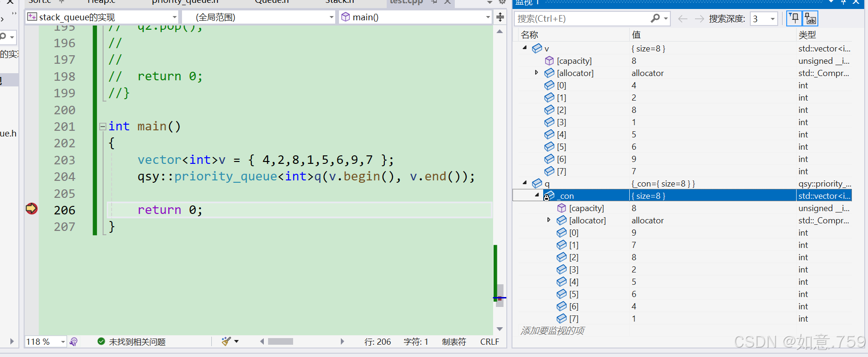The height and width of the screenshot is (357, 868).
Task: Click 添加要监视的项 to add watch
Action: tap(552, 331)
